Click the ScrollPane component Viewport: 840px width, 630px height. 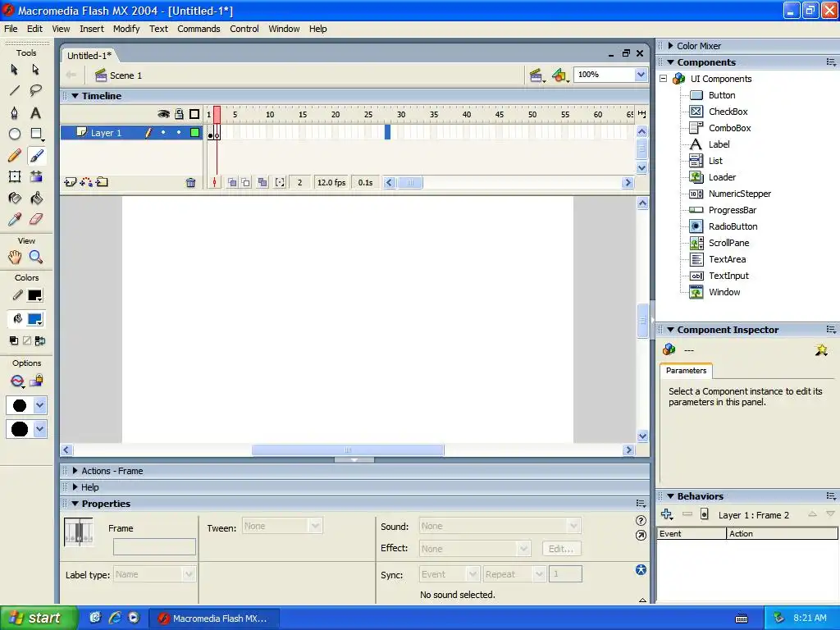pos(728,243)
